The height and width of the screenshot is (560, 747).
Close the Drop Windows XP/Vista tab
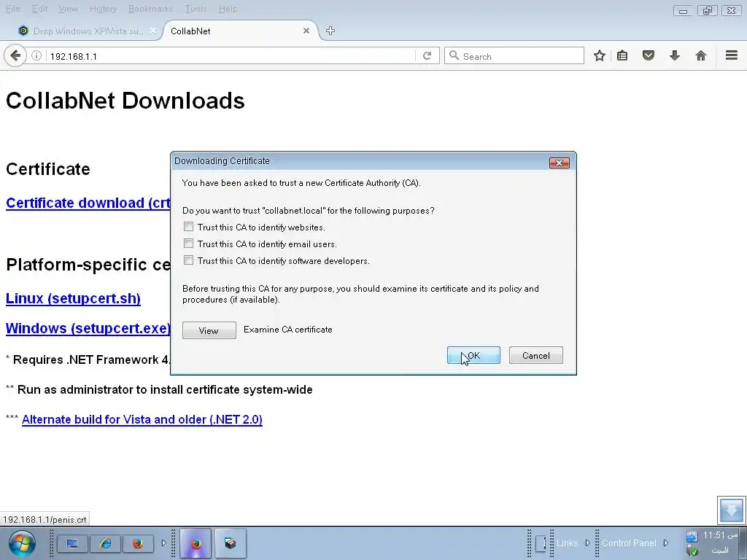(153, 31)
